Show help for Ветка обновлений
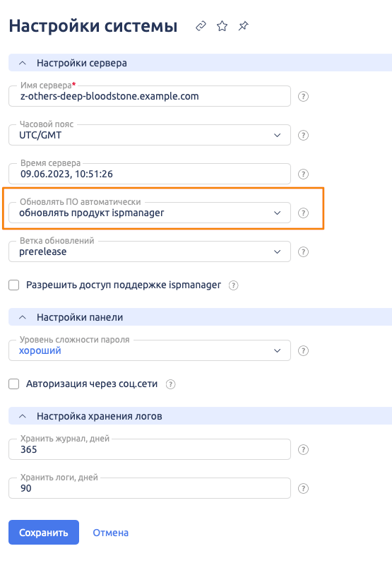The width and height of the screenshot is (392, 563). click(303, 251)
